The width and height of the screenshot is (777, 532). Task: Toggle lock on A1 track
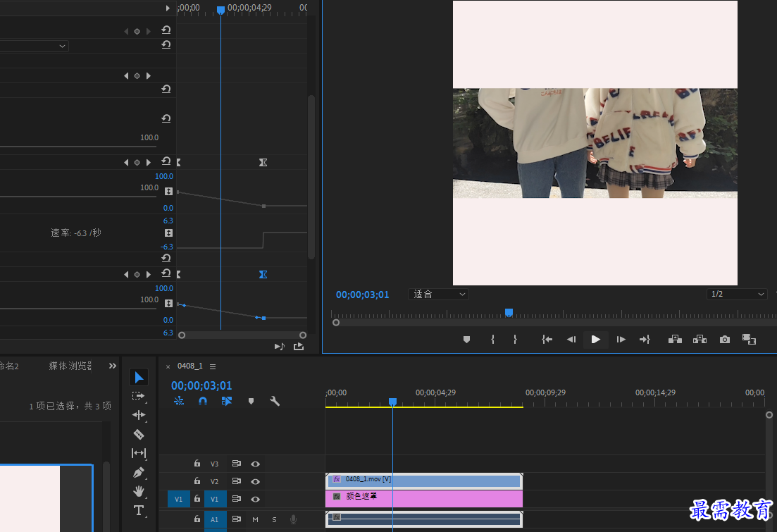tap(197, 519)
